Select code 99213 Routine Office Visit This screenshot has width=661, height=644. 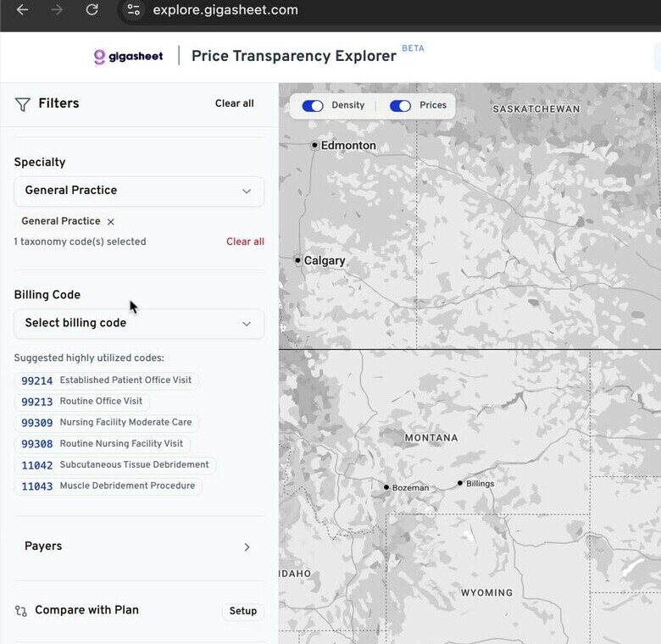[82, 402]
